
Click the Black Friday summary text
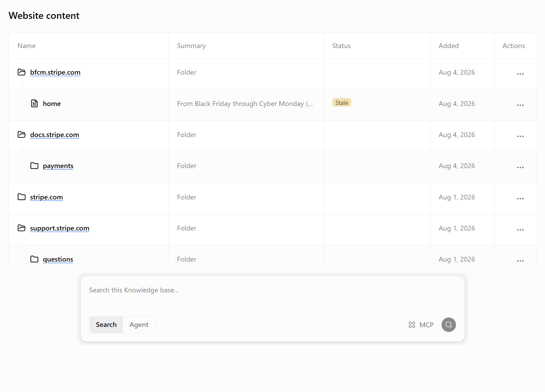click(245, 104)
